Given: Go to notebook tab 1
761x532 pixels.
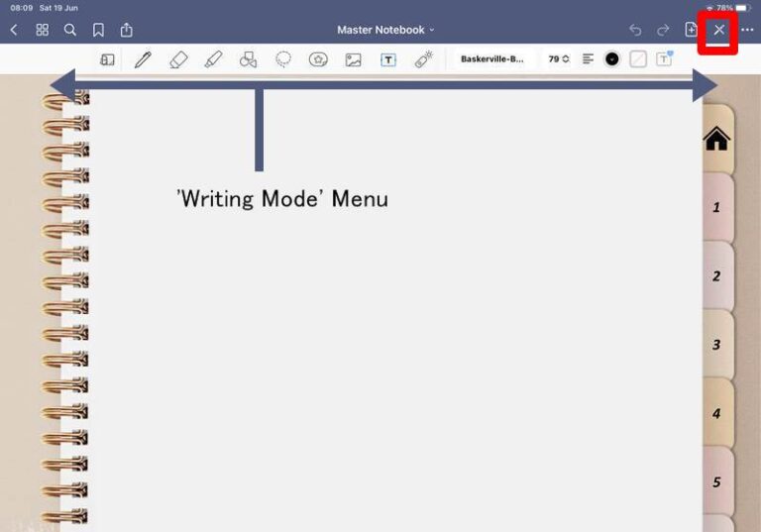Looking at the screenshot, I should (x=716, y=208).
